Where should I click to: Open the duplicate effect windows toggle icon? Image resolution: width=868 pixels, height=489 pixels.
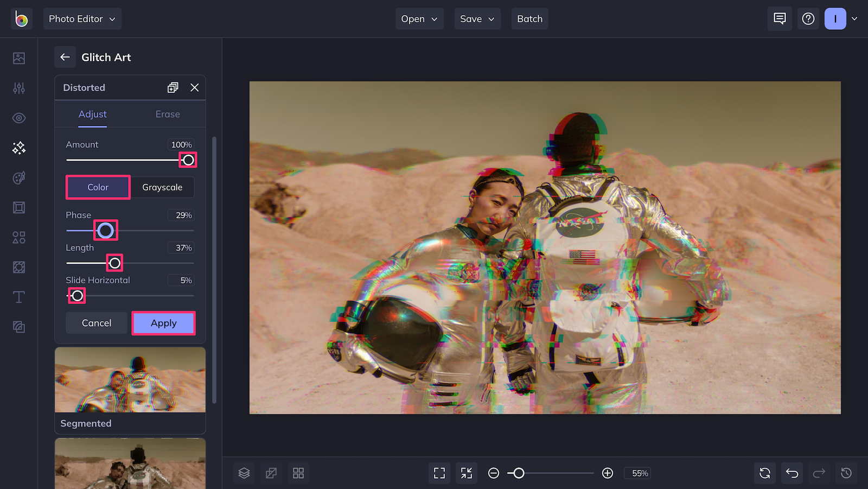[173, 87]
